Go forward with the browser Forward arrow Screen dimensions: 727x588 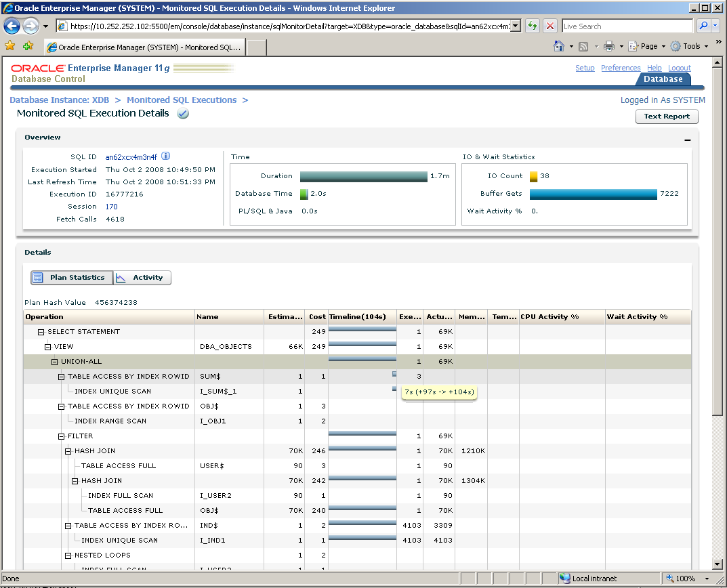(30, 26)
